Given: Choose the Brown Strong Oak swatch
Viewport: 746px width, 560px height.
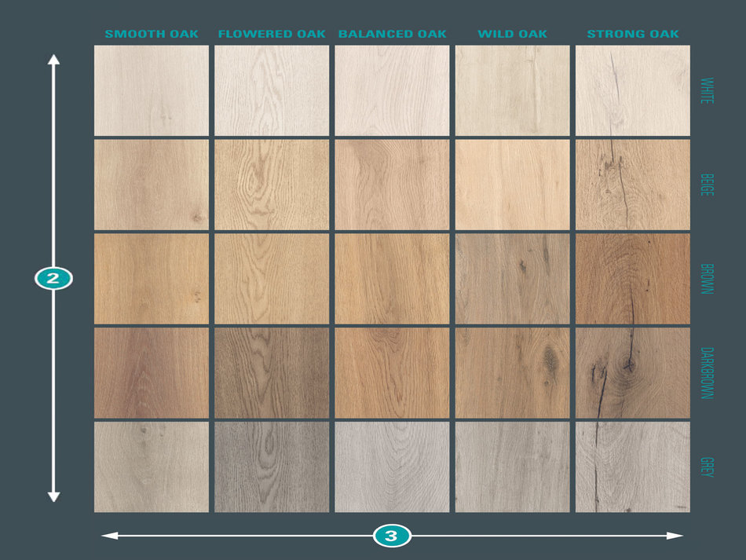Looking at the screenshot, I should (633, 279).
